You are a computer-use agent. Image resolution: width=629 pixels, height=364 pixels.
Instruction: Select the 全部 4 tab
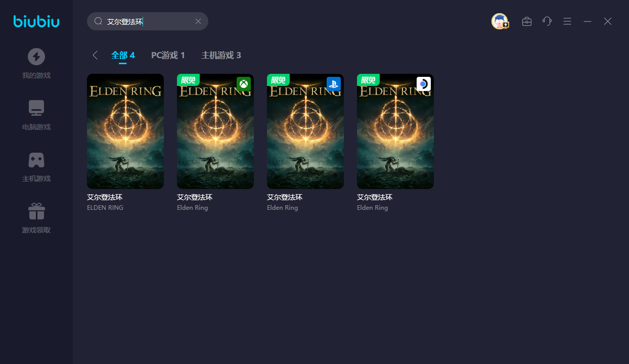click(x=123, y=55)
